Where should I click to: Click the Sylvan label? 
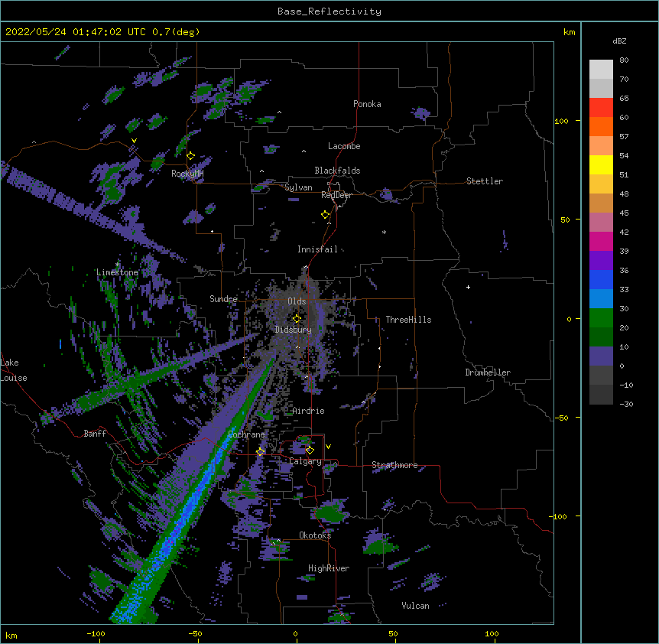tap(298, 187)
